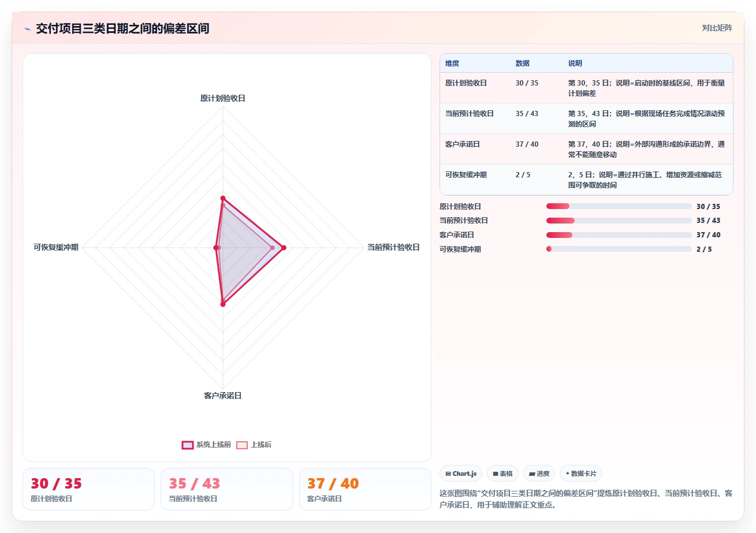This screenshot has height=533, width=756.
Task: Click the title 交付项目三类日期之间的偏差区间
Action: click(x=122, y=29)
